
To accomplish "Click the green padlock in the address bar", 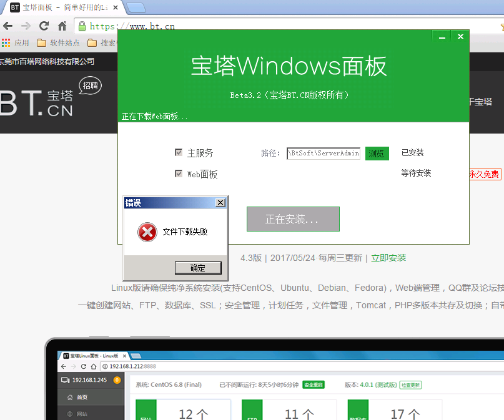I will (82, 26).
